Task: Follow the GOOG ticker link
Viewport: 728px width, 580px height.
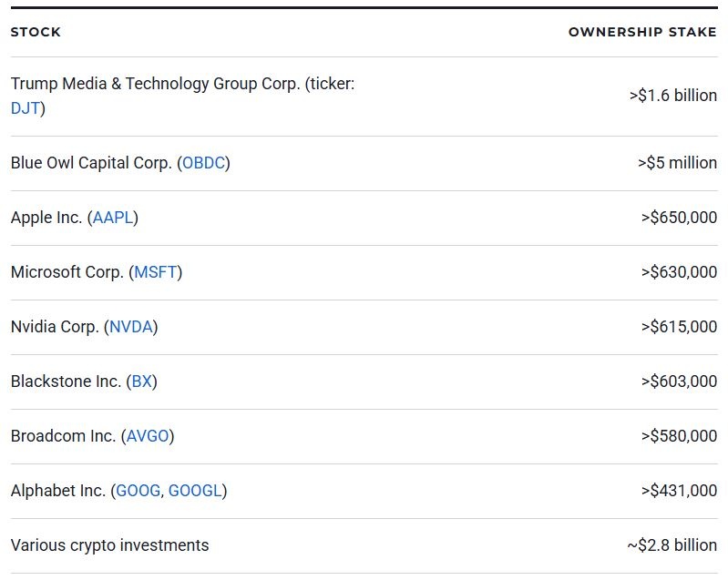Action: (x=138, y=491)
